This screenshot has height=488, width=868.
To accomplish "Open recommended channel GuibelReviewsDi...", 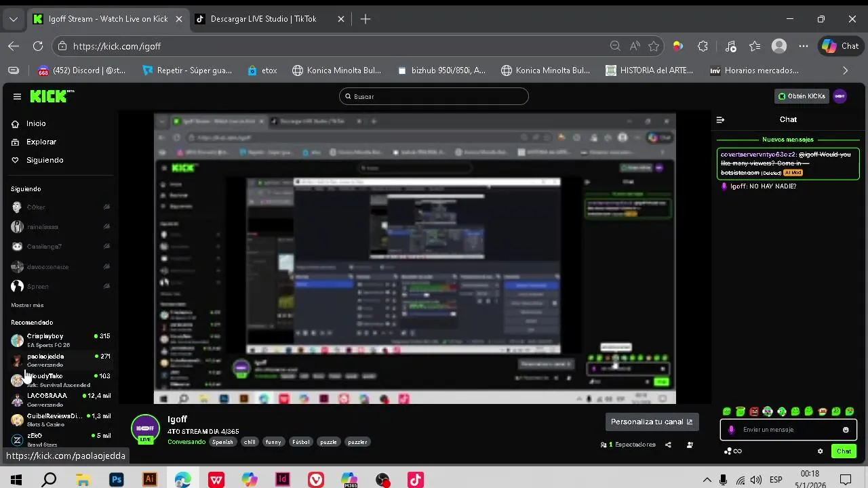I will point(60,420).
